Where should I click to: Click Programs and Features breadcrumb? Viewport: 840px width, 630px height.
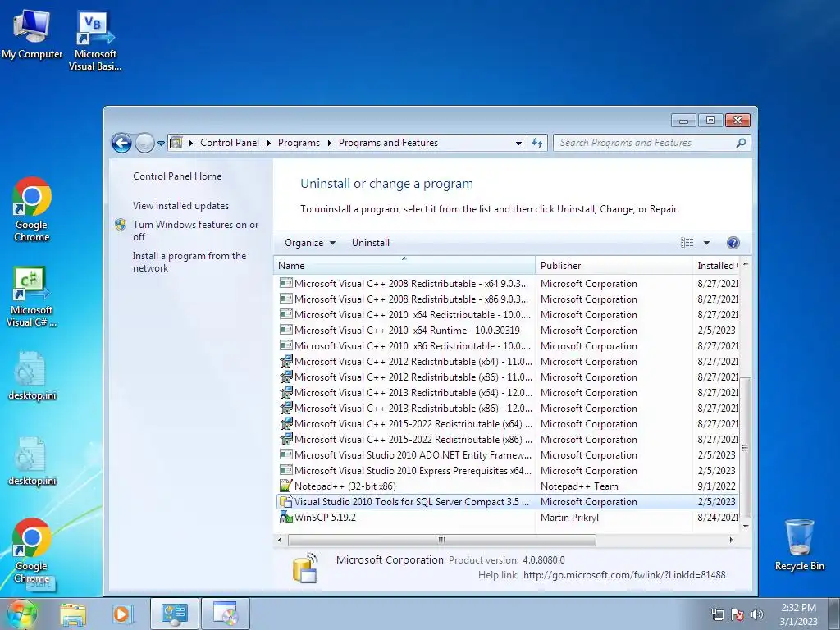388,143
